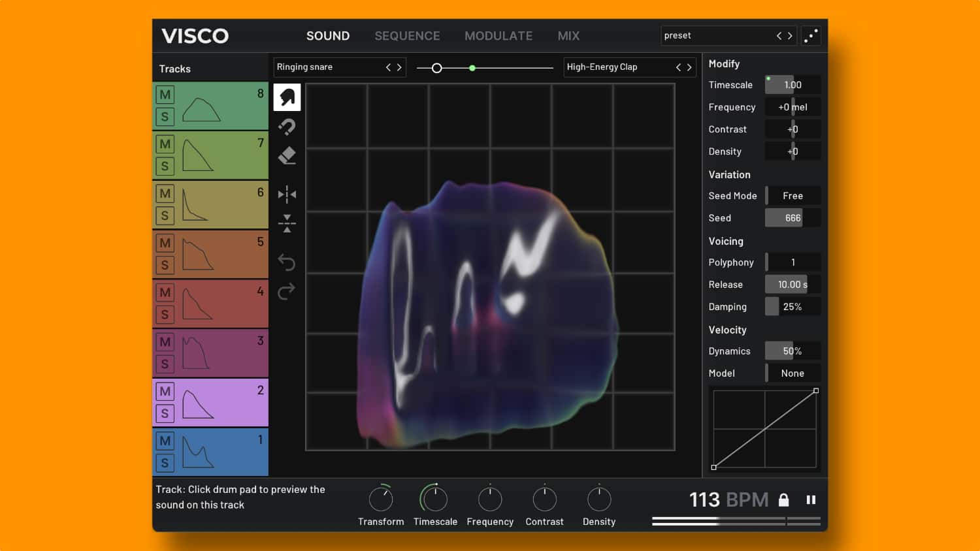Go to next preset arrow
This screenshot has width=980, height=551.
point(790,36)
